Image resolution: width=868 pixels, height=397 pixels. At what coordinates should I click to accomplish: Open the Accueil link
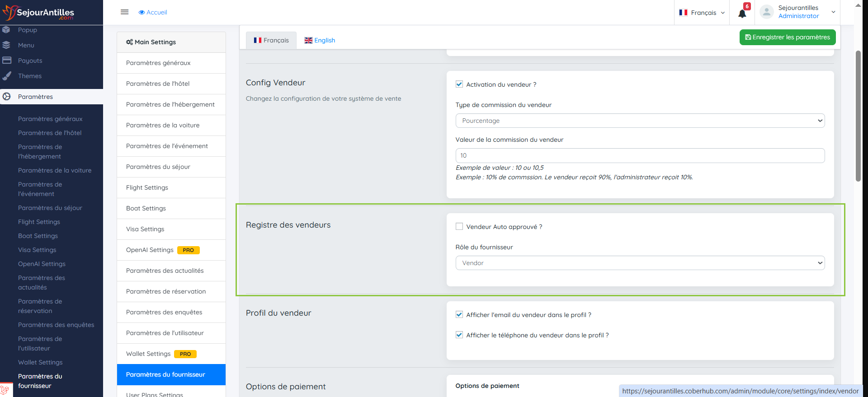click(153, 12)
